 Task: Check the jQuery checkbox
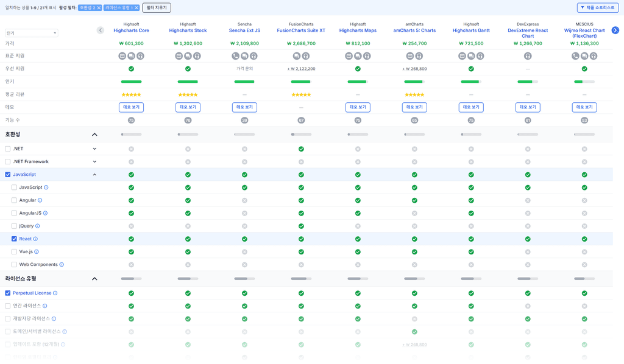[14, 226]
